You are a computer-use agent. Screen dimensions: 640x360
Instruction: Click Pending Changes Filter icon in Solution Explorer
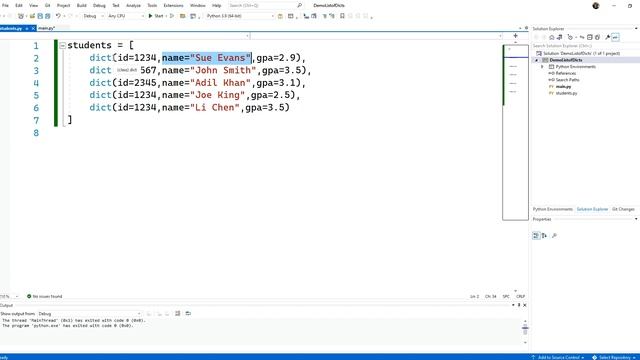571,37
